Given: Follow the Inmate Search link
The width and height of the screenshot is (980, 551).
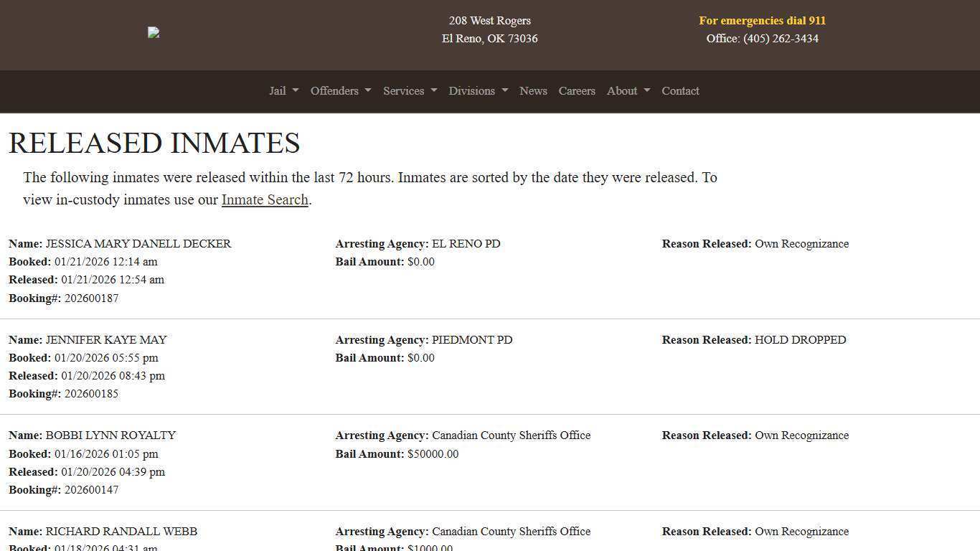Looking at the screenshot, I should click(265, 199).
